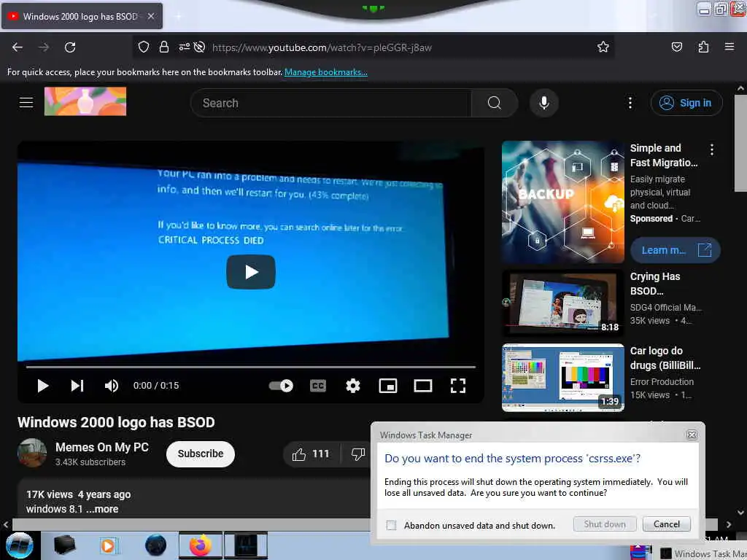Viewport: 747px width, 560px height.
Task: Skip to next video
Action: [77, 386]
